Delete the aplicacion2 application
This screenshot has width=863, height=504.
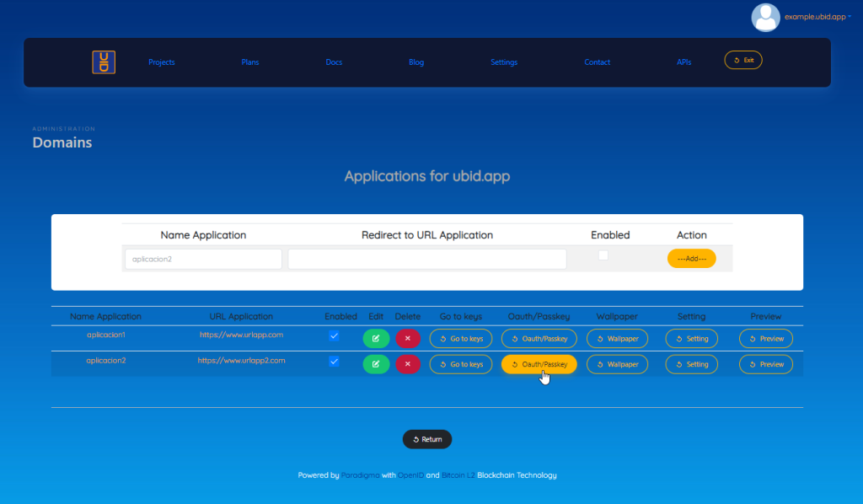pyautogui.click(x=408, y=364)
